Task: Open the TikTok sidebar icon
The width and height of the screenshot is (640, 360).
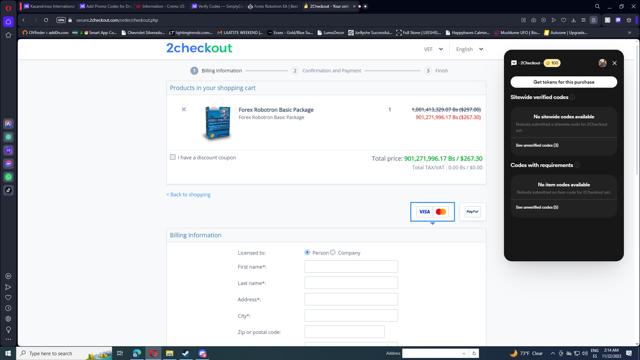Action: [x=9, y=190]
